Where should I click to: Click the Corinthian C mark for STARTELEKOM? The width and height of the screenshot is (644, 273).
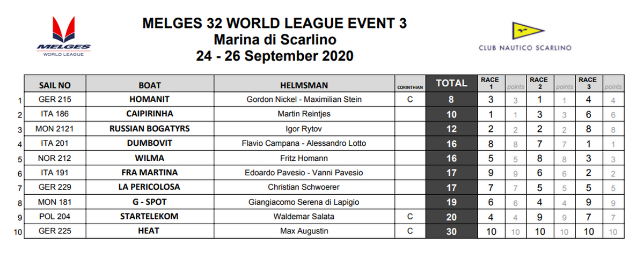coord(409,217)
